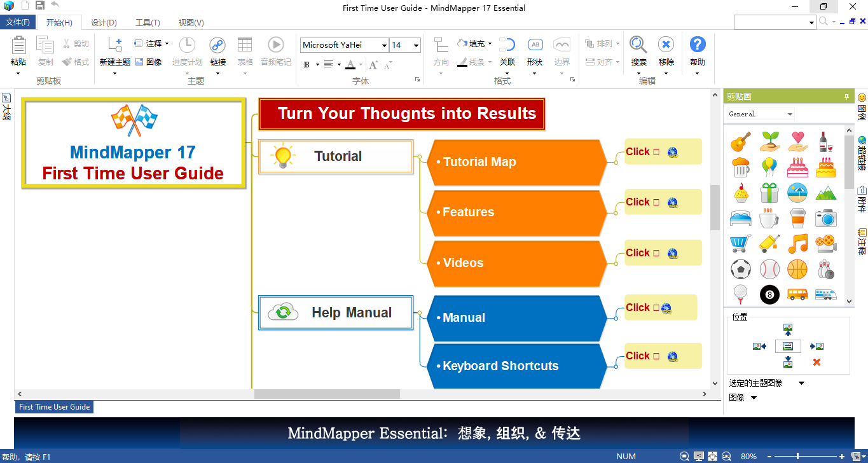868x463 pixels.
Task: Place image left of text position icon
Action: (759, 347)
